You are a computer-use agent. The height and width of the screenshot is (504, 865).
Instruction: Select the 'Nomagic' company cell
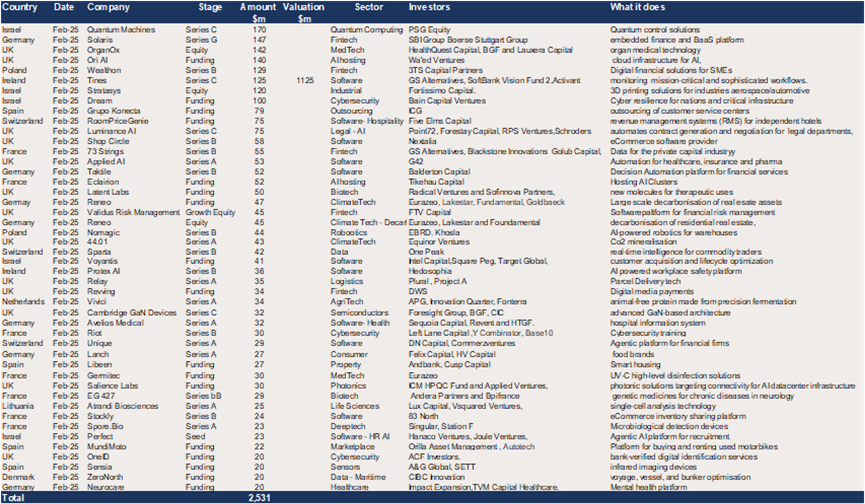[x=103, y=233]
